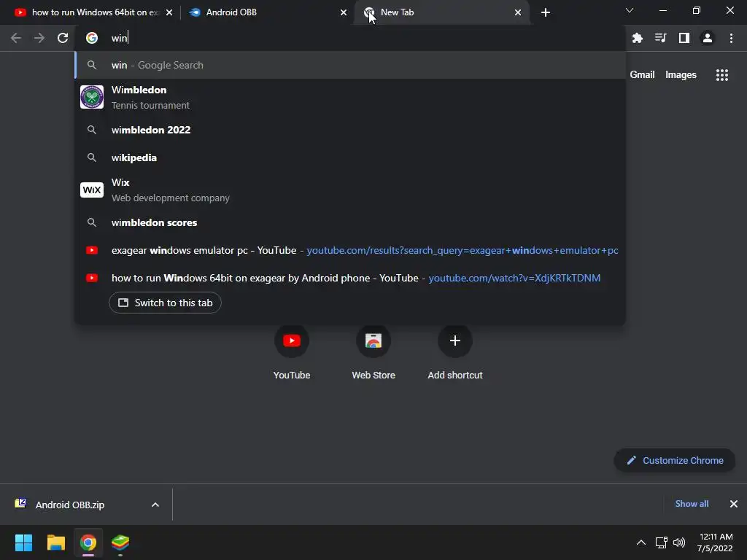Open File Explorer from taskbar
Viewport: 747px width, 560px height.
(x=55, y=542)
